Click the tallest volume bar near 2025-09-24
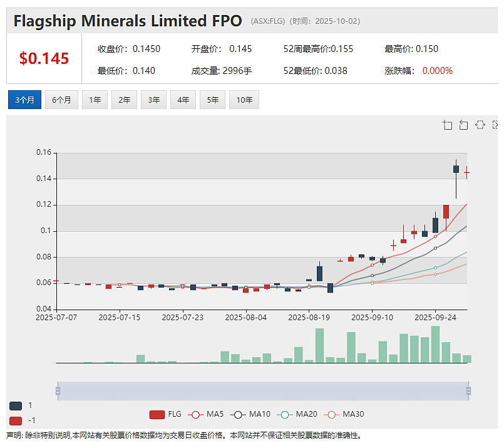The height and width of the screenshot is (443, 504). click(x=435, y=344)
